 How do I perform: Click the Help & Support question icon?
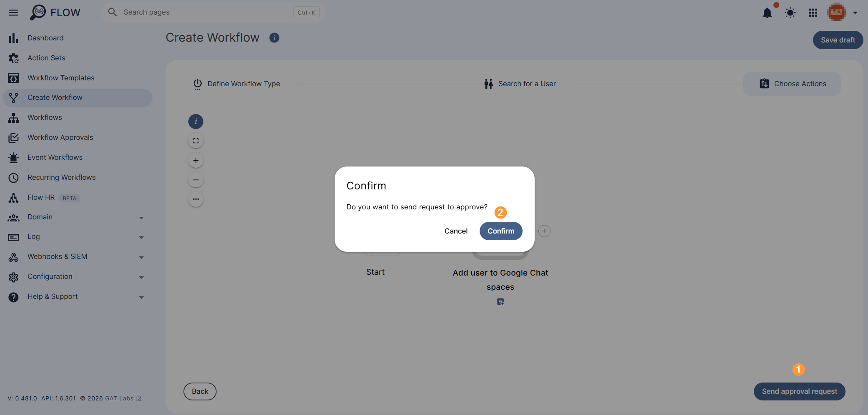(x=13, y=297)
